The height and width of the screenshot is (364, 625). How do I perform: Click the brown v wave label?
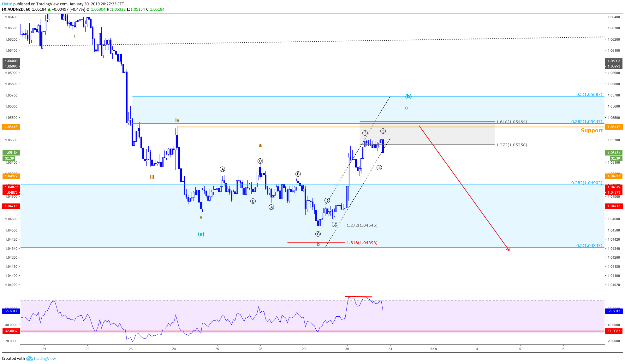click(201, 217)
